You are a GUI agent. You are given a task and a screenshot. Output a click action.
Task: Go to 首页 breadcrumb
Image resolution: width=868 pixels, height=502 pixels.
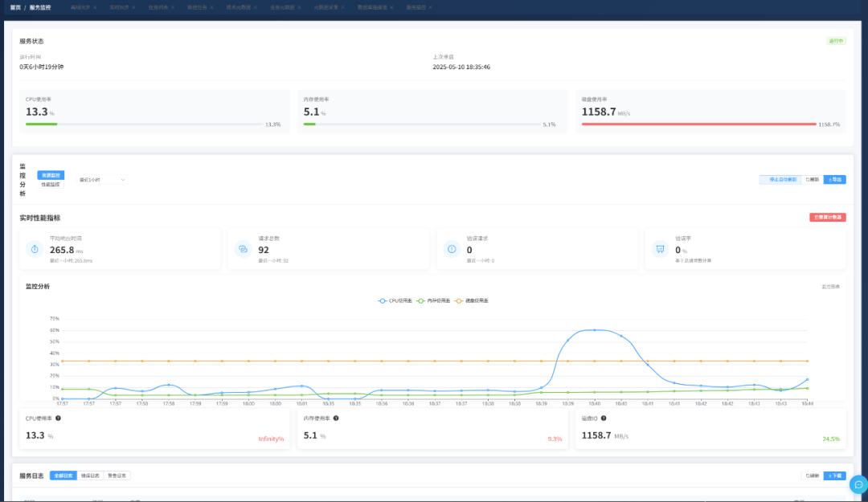(15, 8)
